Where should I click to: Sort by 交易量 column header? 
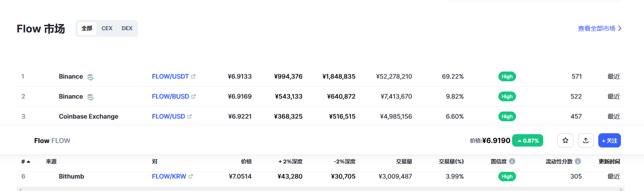404,162
